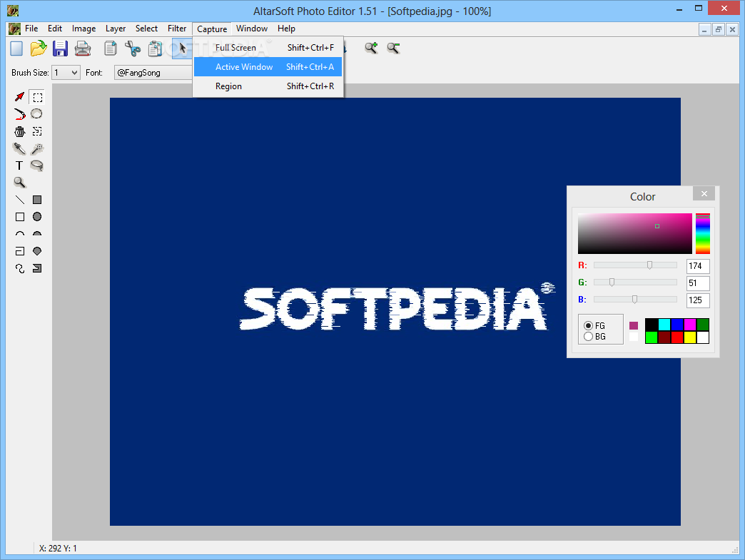Select the straight line drawing tool
Image resolution: width=745 pixels, height=560 pixels.
[x=19, y=200]
